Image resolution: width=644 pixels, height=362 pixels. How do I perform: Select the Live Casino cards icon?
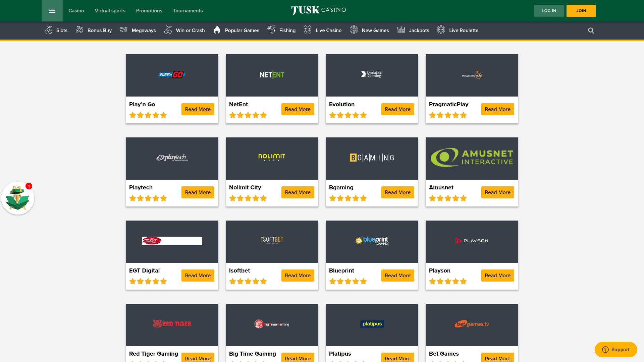(x=307, y=30)
